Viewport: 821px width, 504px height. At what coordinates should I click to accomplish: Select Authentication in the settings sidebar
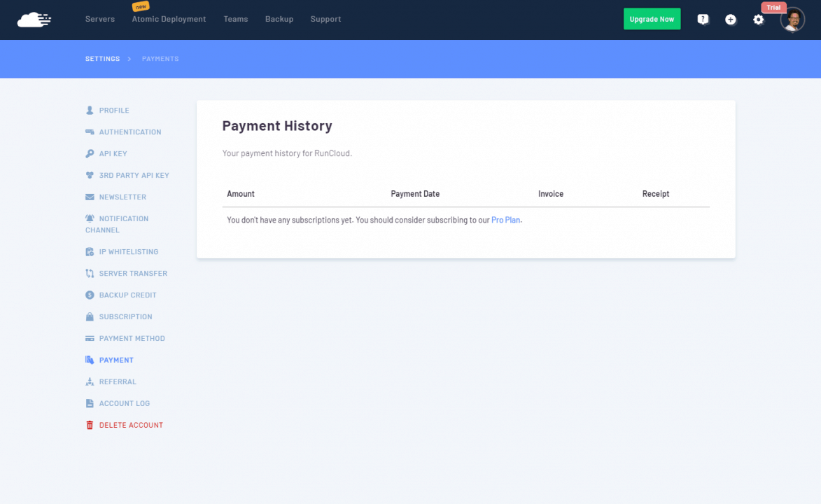pyautogui.click(x=130, y=132)
